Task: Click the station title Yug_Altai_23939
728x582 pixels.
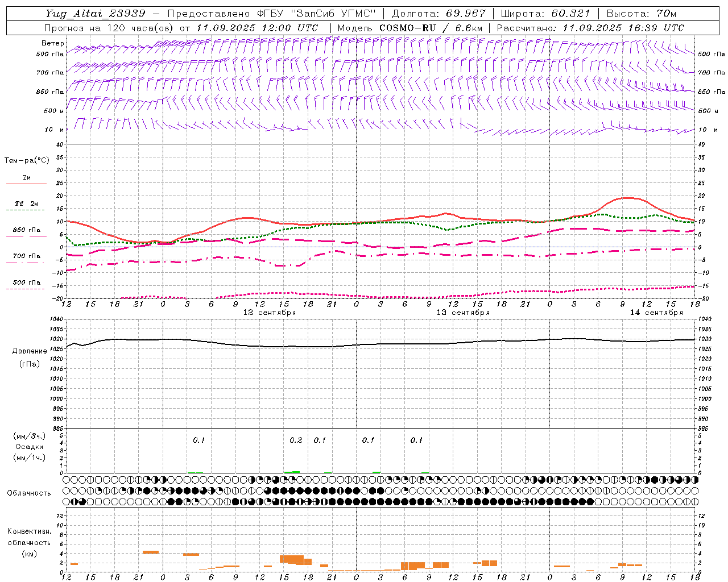Action: click(96, 14)
